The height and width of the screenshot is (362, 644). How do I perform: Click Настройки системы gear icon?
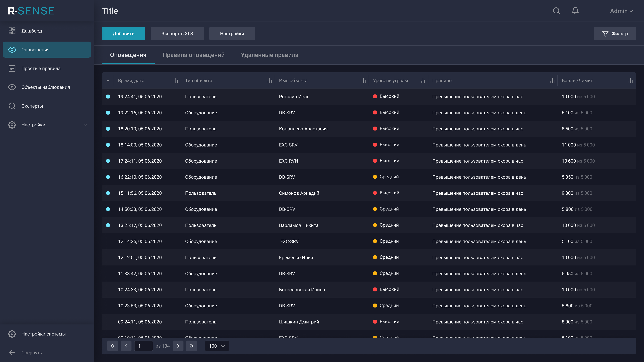12,334
